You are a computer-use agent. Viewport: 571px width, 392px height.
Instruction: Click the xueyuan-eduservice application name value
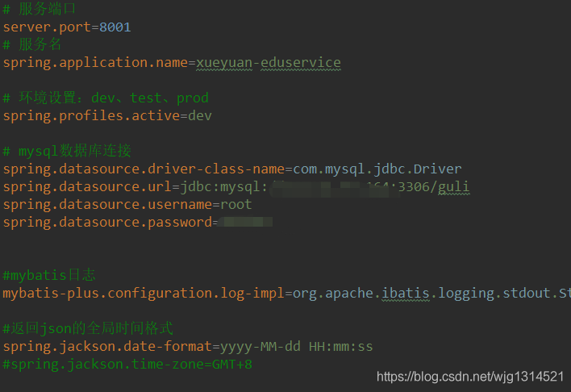point(269,63)
